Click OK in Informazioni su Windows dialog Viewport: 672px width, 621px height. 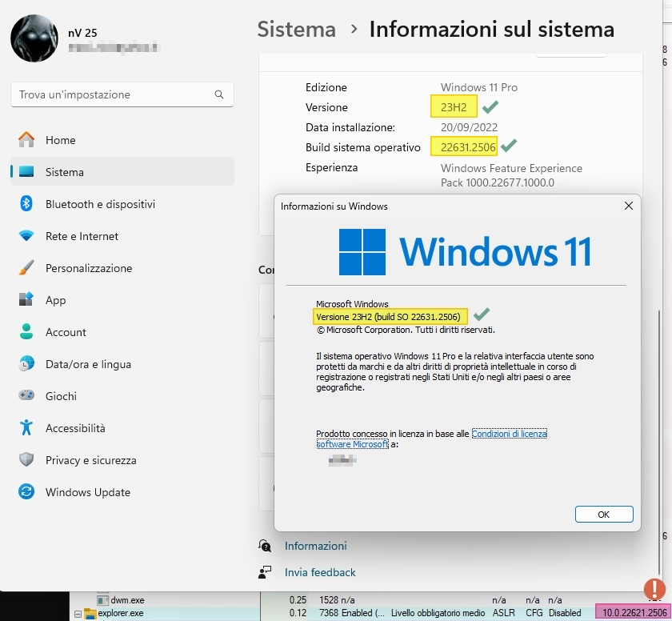point(604,515)
